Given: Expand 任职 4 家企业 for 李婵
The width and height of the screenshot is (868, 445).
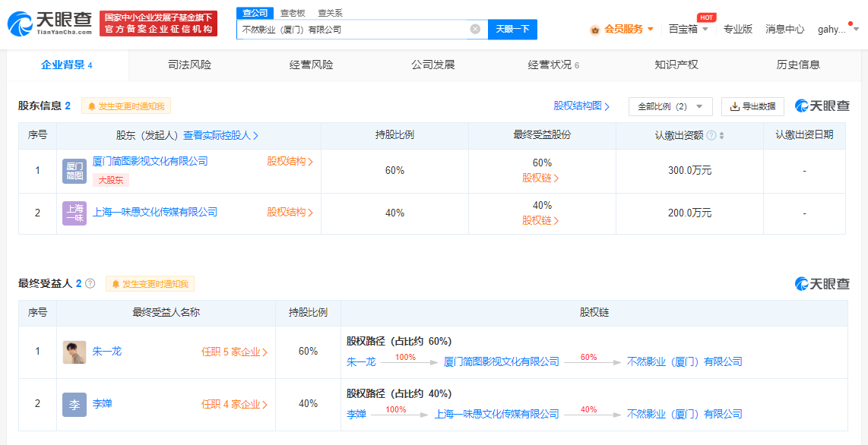Looking at the screenshot, I should [x=235, y=404].
